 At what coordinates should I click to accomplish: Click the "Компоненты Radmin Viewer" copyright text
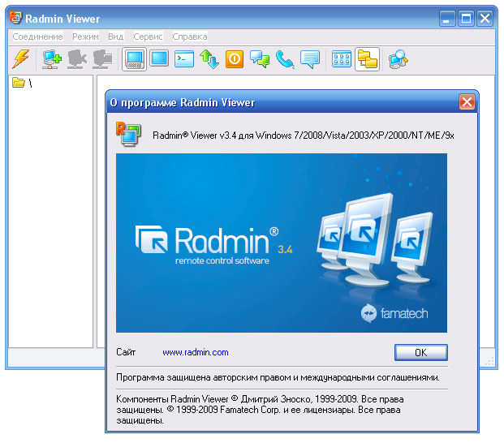[260, 410]
